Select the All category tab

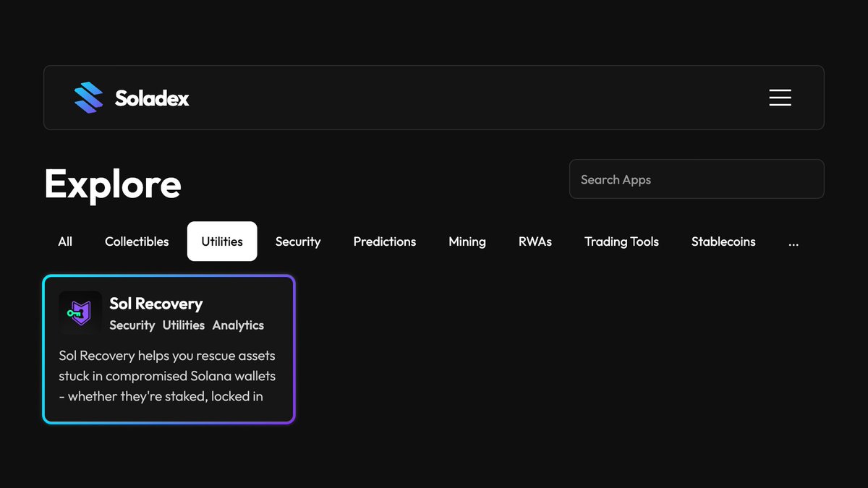coord(65,241)
